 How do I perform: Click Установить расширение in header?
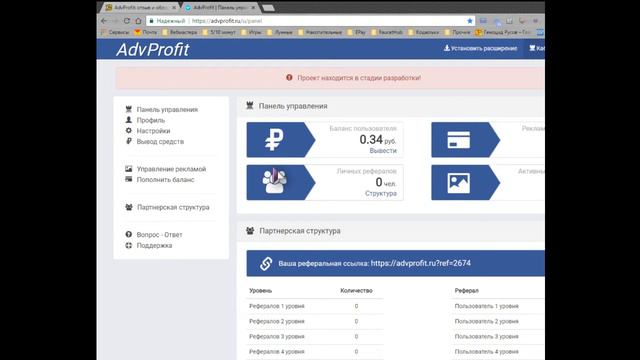480,48
